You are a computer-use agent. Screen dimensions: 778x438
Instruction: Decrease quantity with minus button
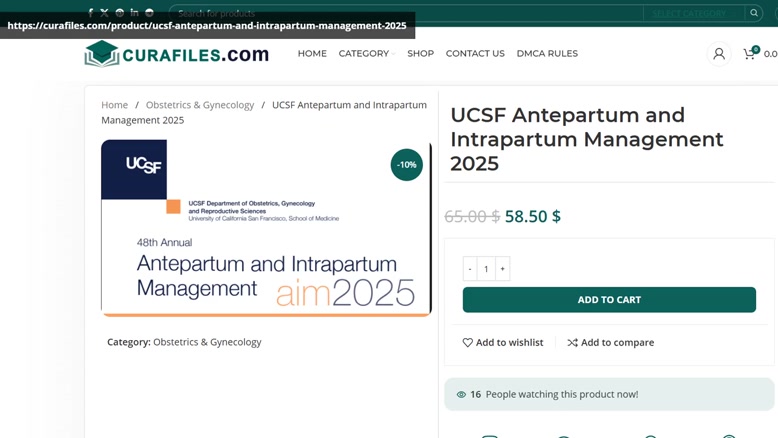click(470, 268)
